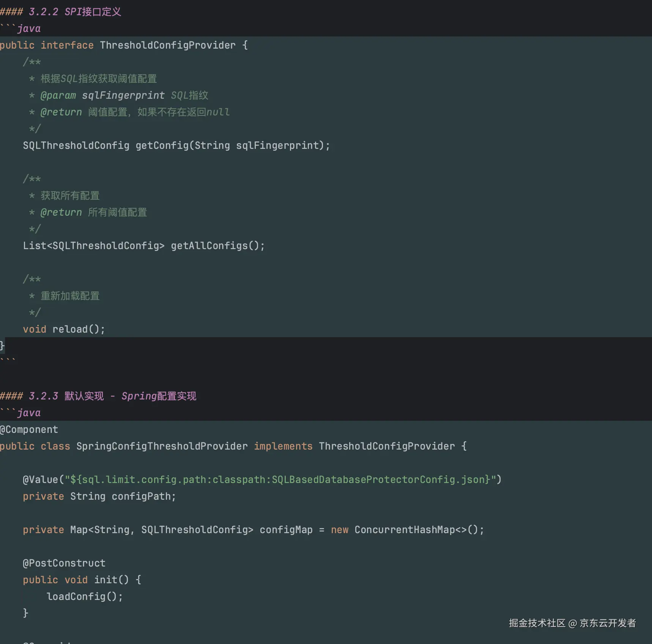Click the getAllConfigs method name

[209, 246]
